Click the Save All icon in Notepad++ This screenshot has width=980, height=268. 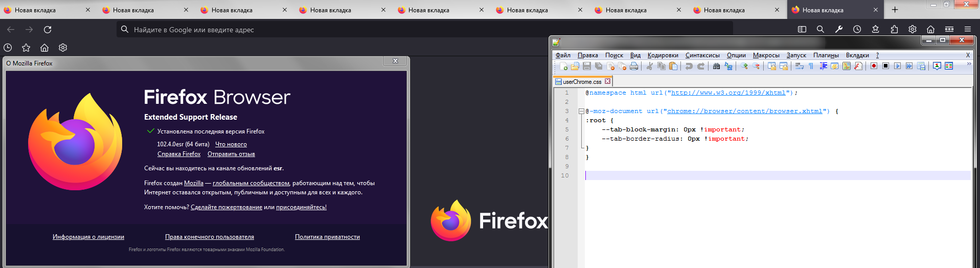(599, 66)
